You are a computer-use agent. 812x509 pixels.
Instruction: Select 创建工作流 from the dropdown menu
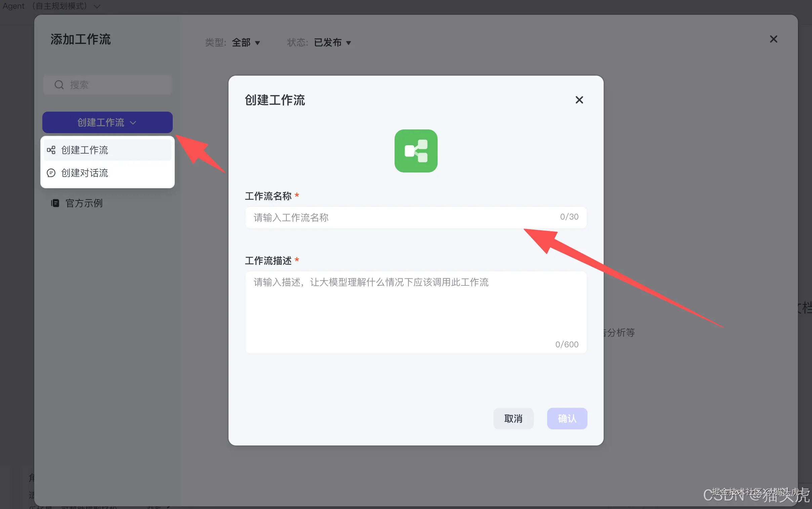[x=85, y=150]
